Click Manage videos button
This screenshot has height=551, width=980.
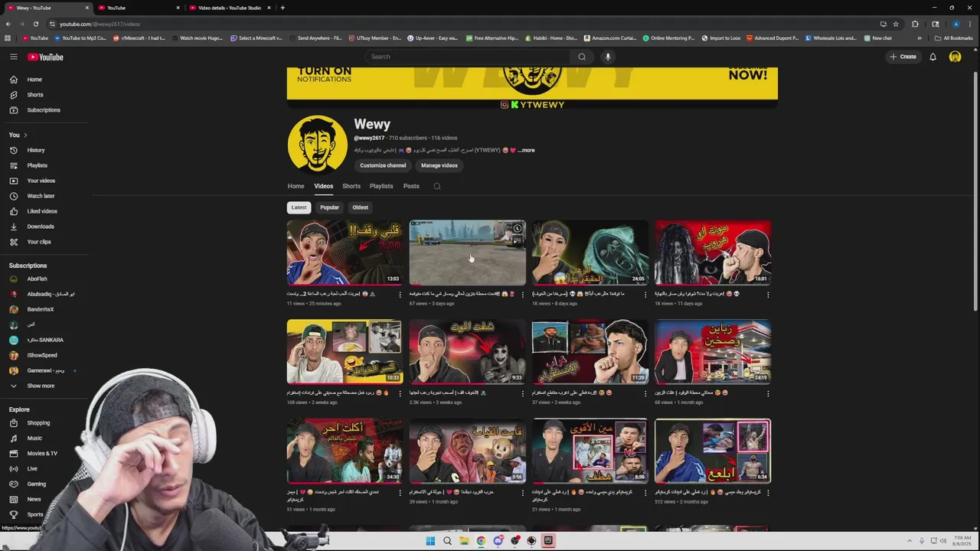pos(439,165)
